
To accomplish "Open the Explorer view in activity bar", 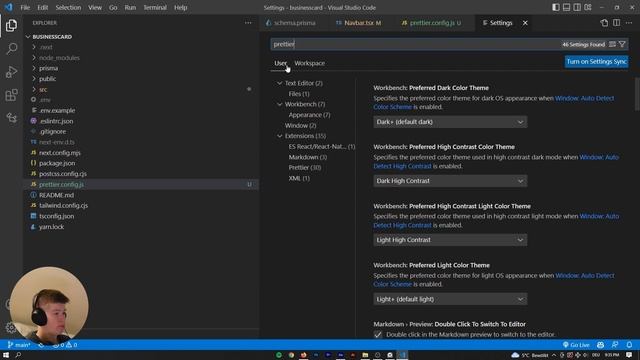I will [11, 26].
